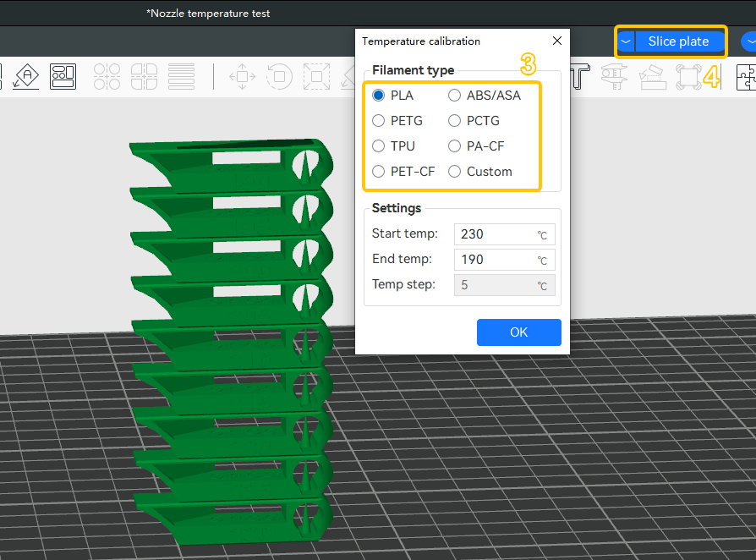Open the Assembly view puzzle icon
Image resolution: width=756 pixels, height=560 pixels.
(747, 76)
